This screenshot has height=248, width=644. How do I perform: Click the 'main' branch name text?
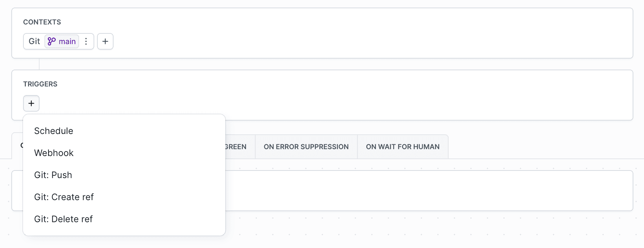[67, 41]
